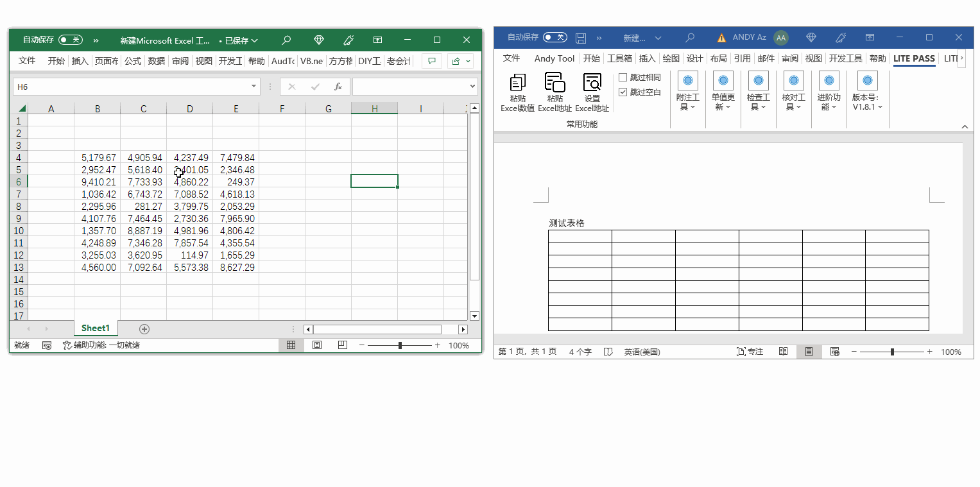Click the Paste Excel Value (粘贴Excel数值) icon
Screen dimensions: 980x487
517,83
